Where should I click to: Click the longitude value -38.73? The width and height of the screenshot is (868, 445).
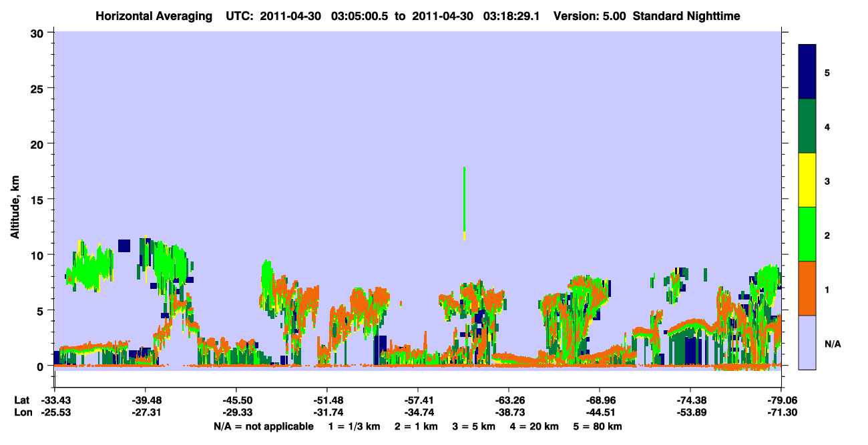point(509,413)
